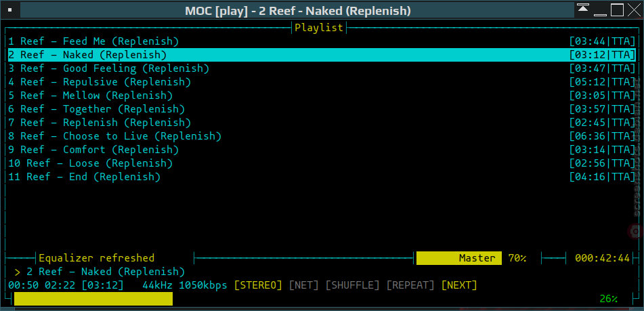Click the [04:16|TTA] duration of End
644x311 pixels.
click(603, 177)
